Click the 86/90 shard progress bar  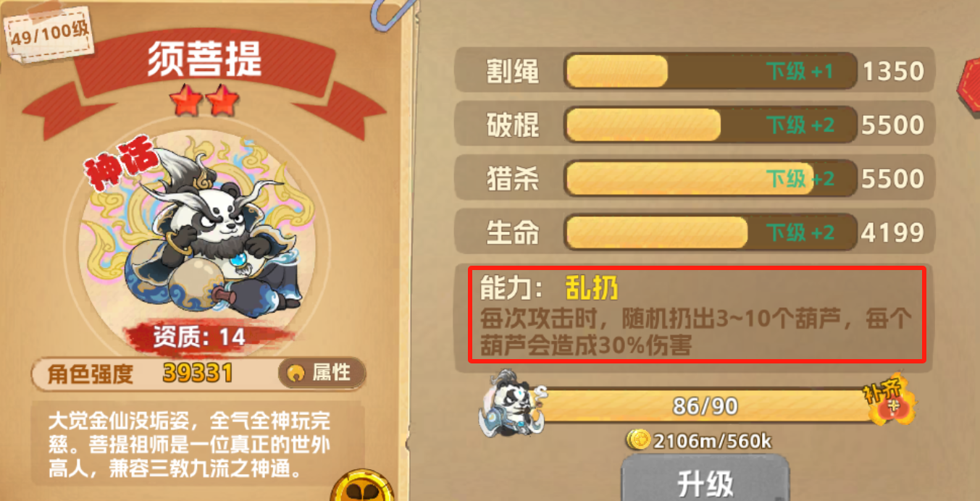[704, 406]
